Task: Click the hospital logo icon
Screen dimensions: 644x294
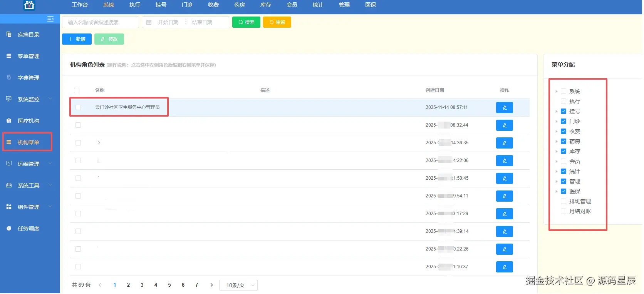Action: coord(29,5)
